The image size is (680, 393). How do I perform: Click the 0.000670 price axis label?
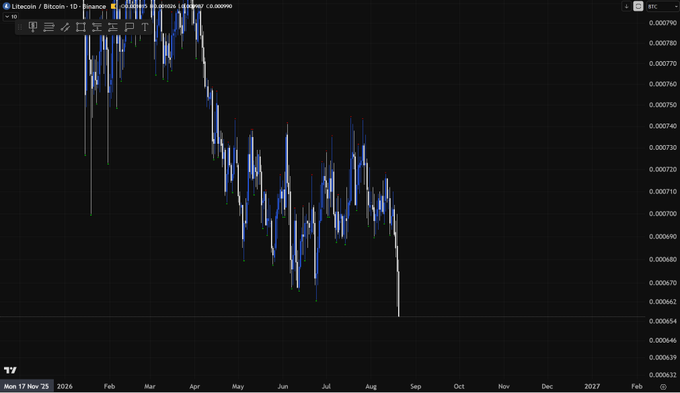tap(663, 282)
